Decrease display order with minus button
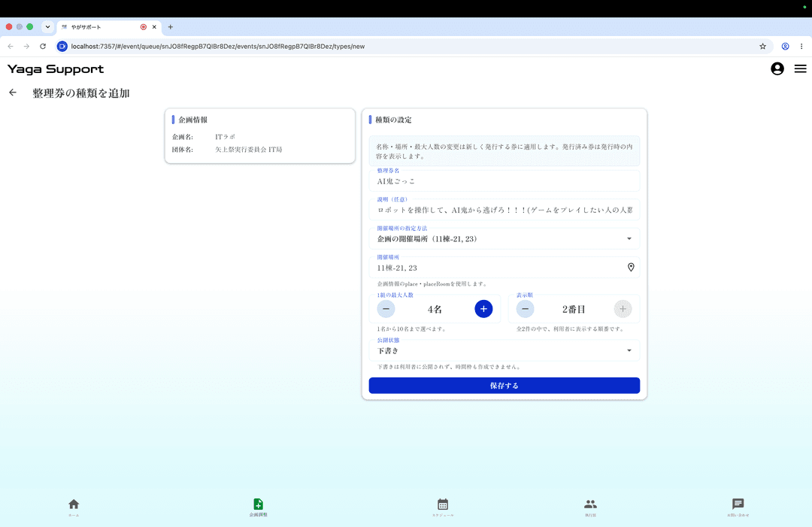This screenshot has width=812, height=527. tap(525, 309)
